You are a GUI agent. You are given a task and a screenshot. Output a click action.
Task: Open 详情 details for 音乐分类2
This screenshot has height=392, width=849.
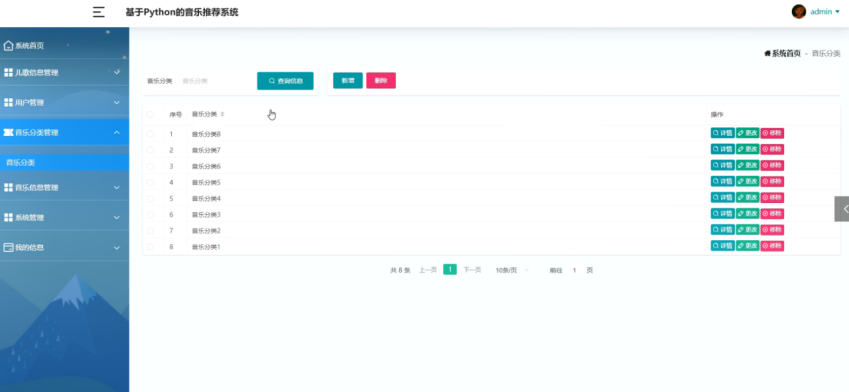(x=722, y=230)
